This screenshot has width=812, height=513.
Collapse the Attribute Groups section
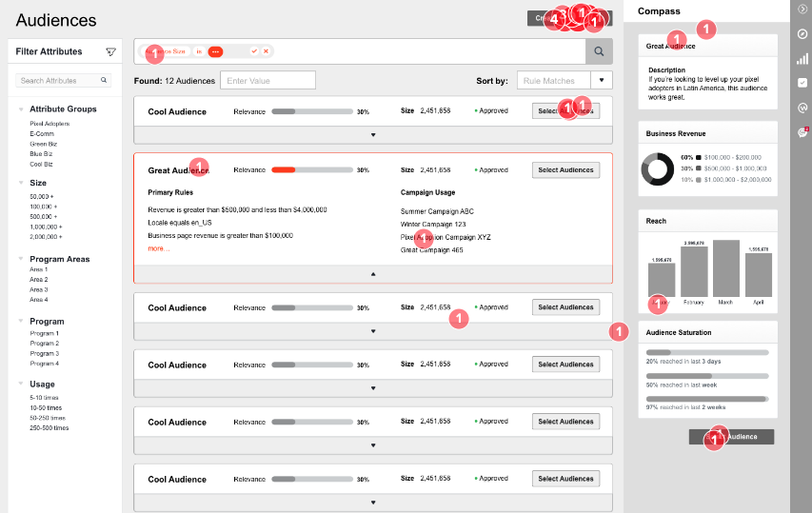coord(21,109)
